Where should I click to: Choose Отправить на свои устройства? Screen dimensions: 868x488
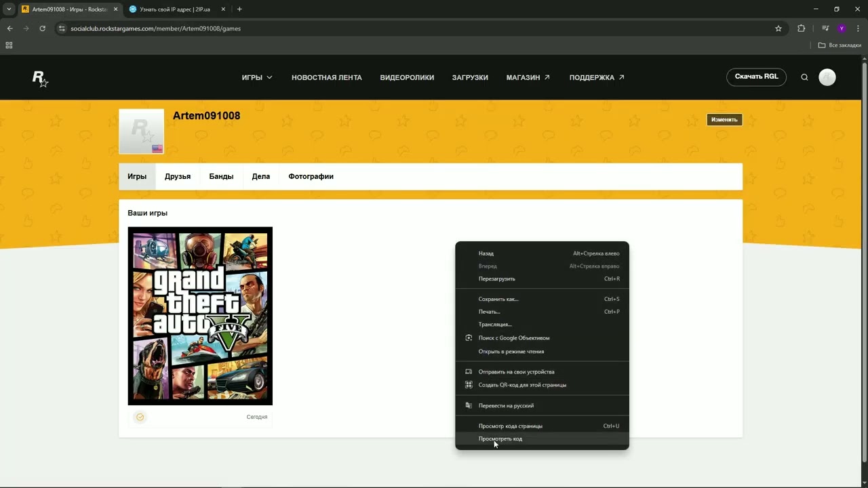point(542,371)
